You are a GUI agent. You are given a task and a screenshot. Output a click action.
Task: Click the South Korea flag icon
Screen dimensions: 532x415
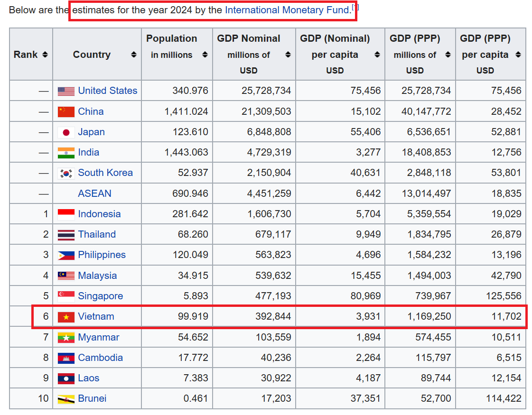click(66, 173)
